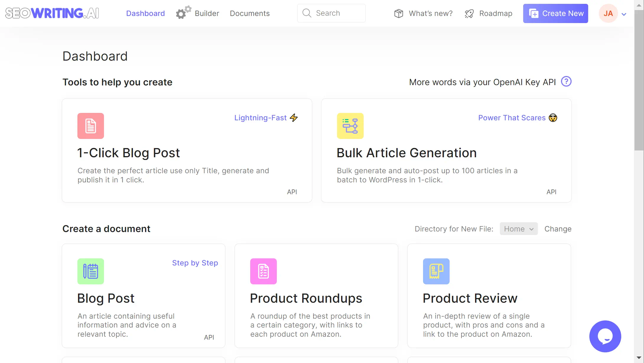Click the Roadmap rocket icon
644x363 pixels.
tap(469, 13)
